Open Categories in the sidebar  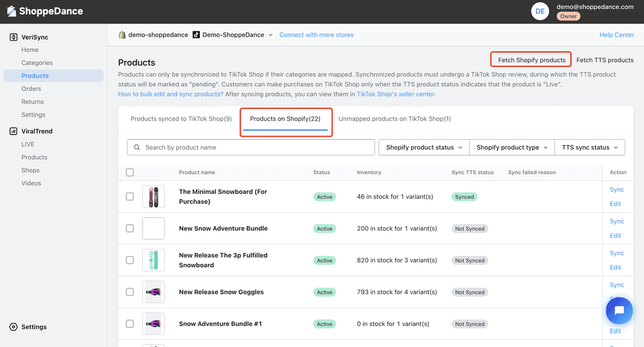37,63
